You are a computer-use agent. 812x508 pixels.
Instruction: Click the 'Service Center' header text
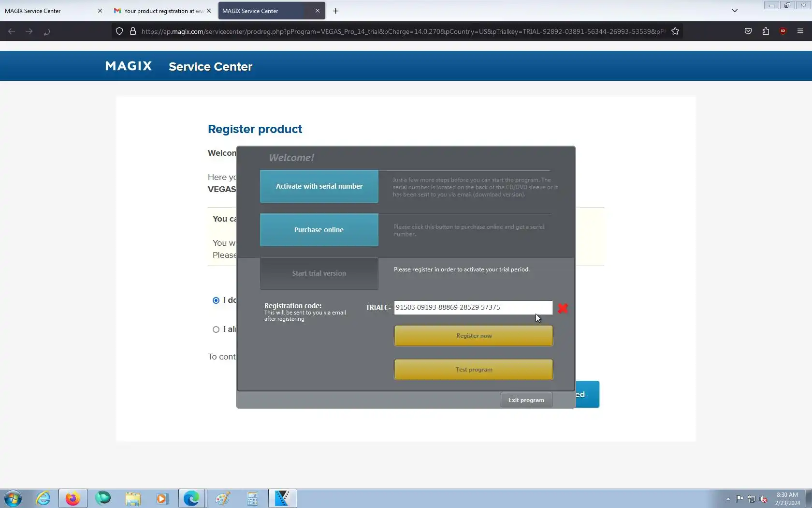pyautogui.click(x=210, y=67)
